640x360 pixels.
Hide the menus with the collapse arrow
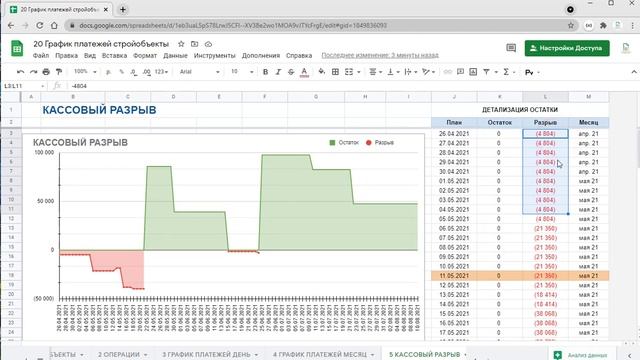click(x=633, y=72)
